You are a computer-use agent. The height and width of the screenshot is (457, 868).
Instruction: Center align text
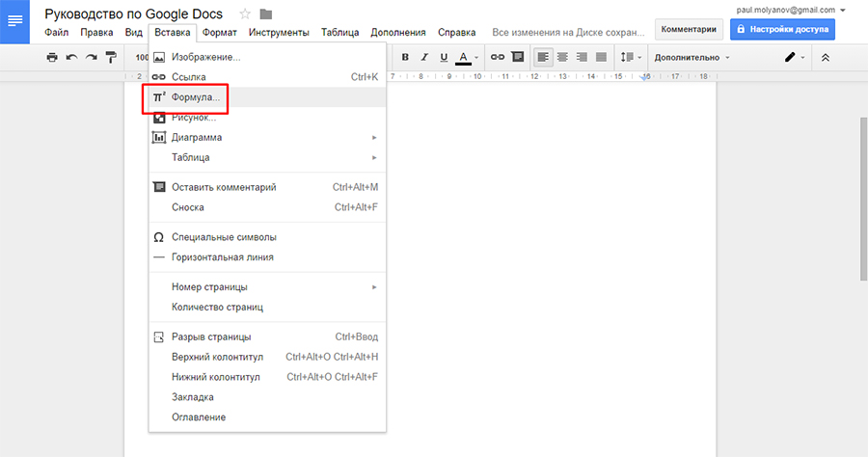click(562, 57)
